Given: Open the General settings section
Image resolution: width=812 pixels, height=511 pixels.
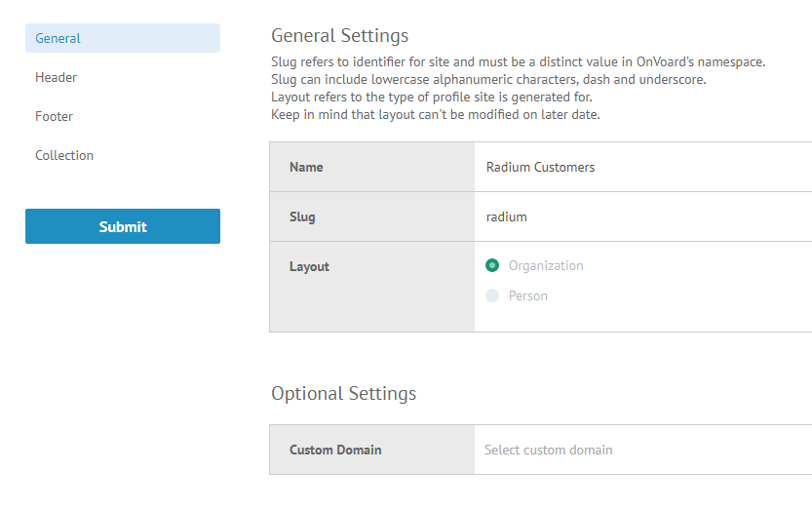Looking at the screenshot, I should tap(123, 38).
